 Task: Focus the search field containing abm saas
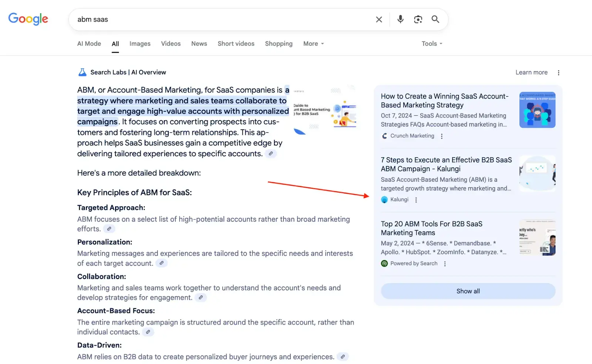click(x=222, y=20)
